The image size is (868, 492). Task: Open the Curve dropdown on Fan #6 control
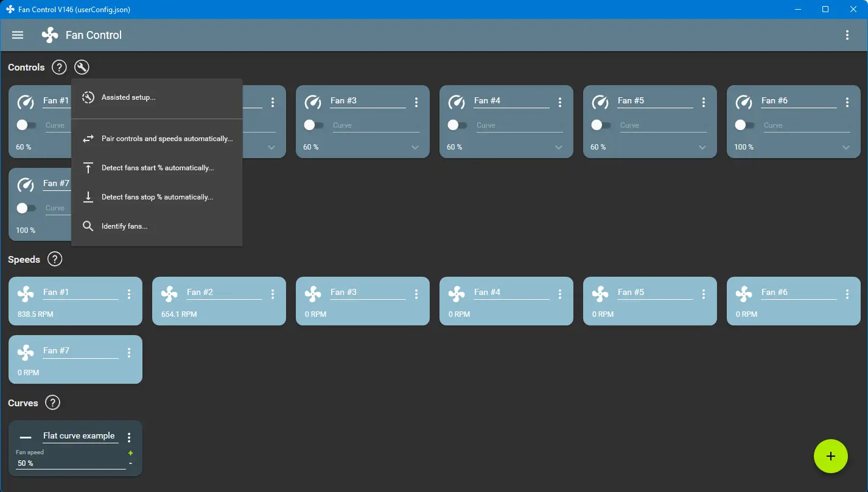click(x=807, y=125)
